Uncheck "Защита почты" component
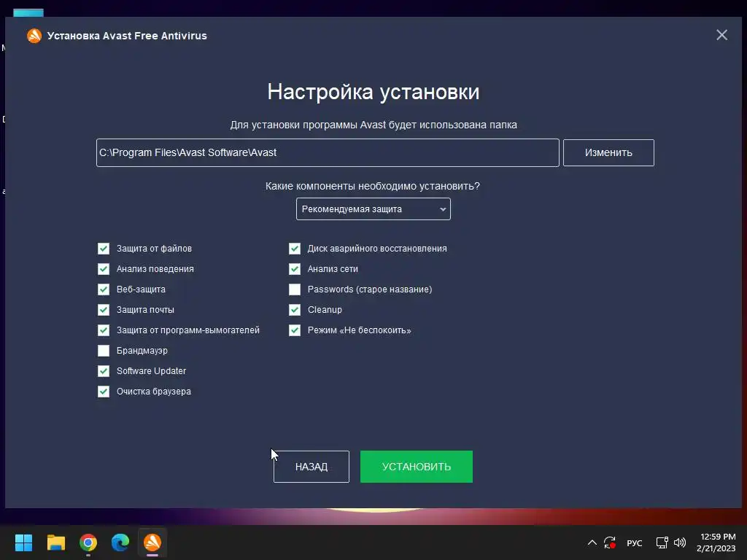747x560 pixels. [x=104, y=310]
